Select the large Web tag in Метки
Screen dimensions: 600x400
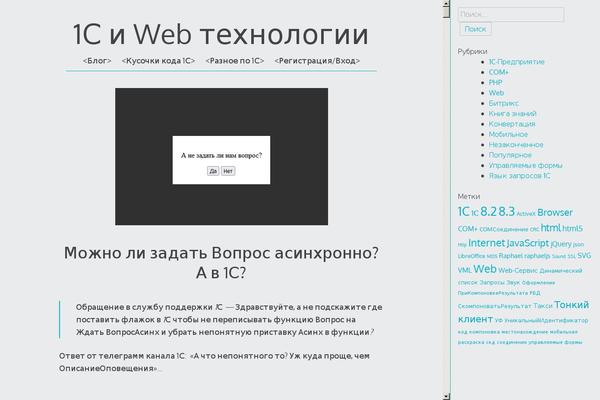pos(485,269)
